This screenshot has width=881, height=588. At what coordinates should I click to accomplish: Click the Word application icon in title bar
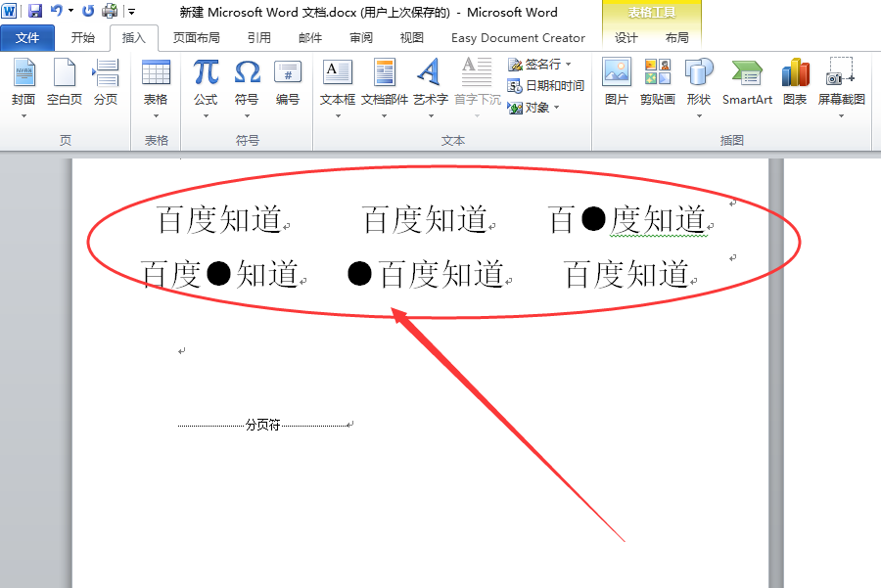9,11
